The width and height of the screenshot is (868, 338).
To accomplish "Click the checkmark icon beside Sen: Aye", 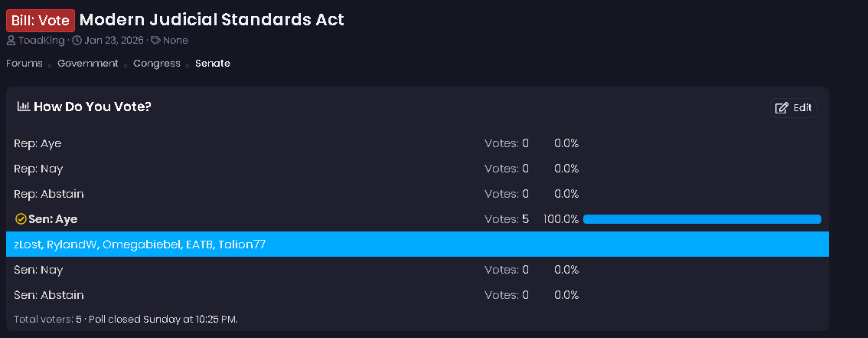I will point(21,219).
